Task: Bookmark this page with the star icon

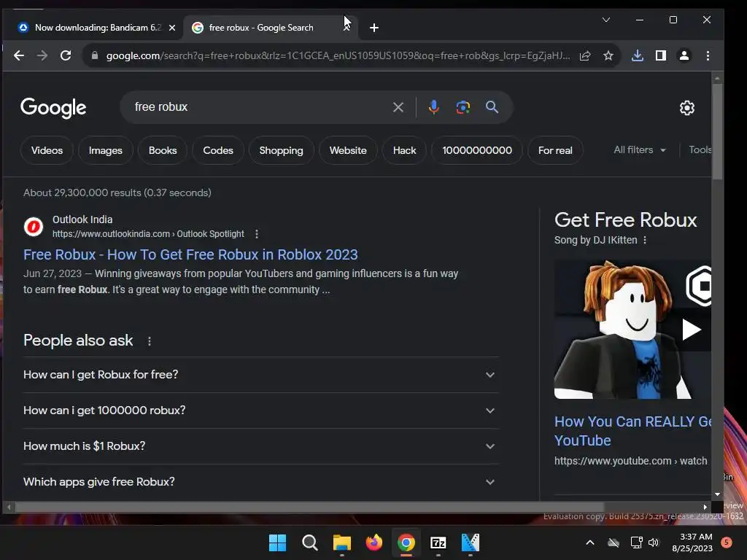Action: coord(608,55)
